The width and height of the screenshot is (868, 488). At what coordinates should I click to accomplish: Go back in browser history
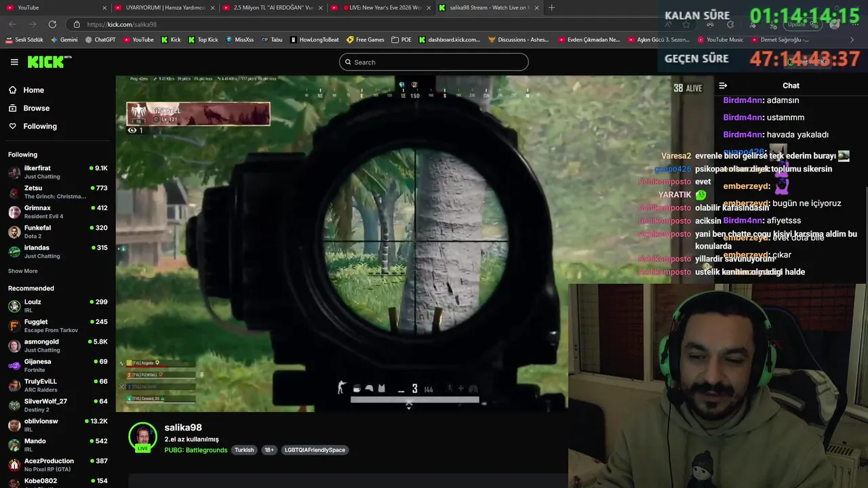point(13,24)
